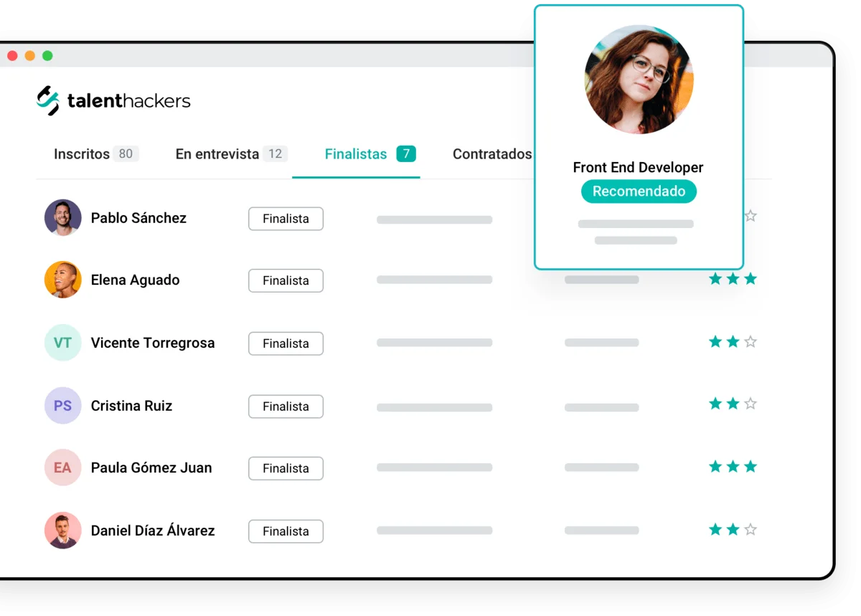This screenshot has width=861, height=616.
Task: Click Elena Aguado's profile avatar
Action: tap(62, 280)
